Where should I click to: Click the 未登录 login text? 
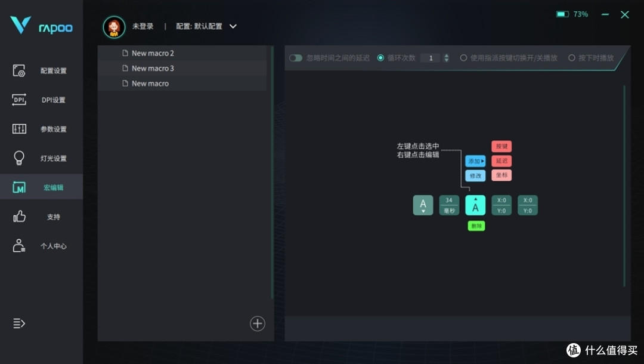click(x=143, y=26)
